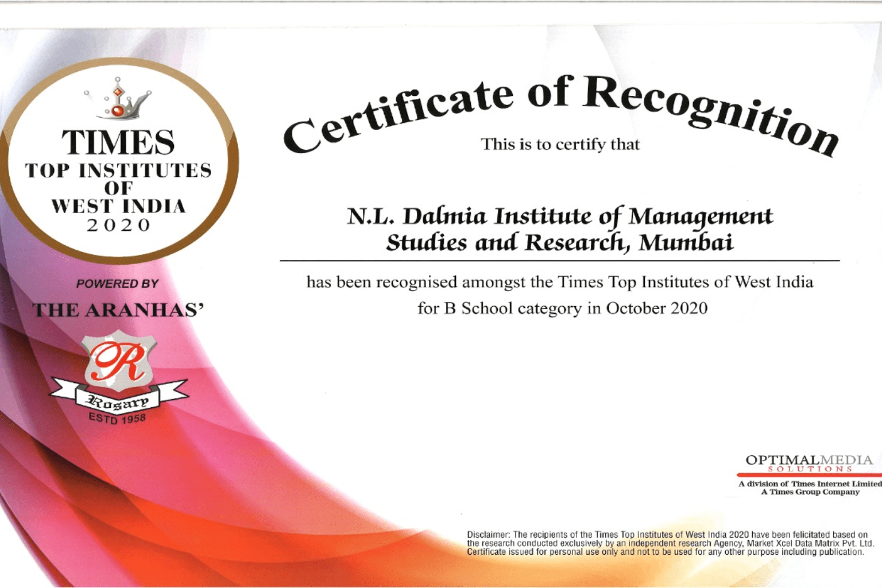The height and width of the screenshot is (588, 882).
Task: Click the POWERED BY label
Action: pyautogui.click(x=117, y=284)
